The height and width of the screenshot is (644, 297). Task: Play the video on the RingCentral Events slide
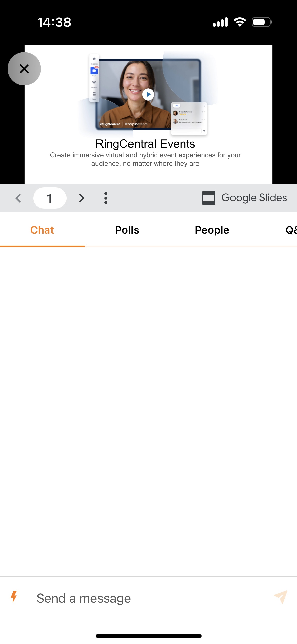pos(148,94)
